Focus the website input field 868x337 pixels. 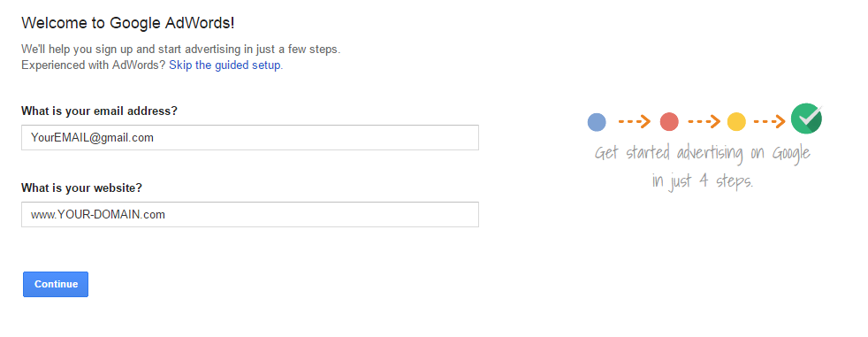(250, 215)
